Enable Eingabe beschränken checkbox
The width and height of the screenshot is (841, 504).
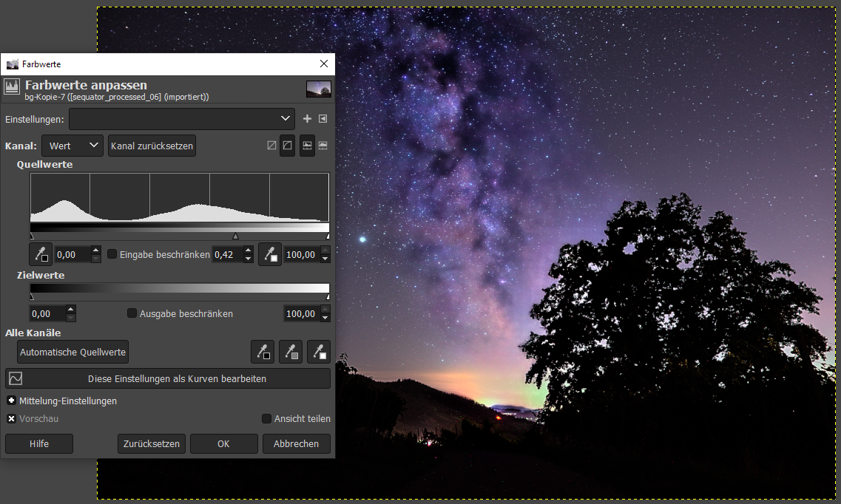point(112,254)
